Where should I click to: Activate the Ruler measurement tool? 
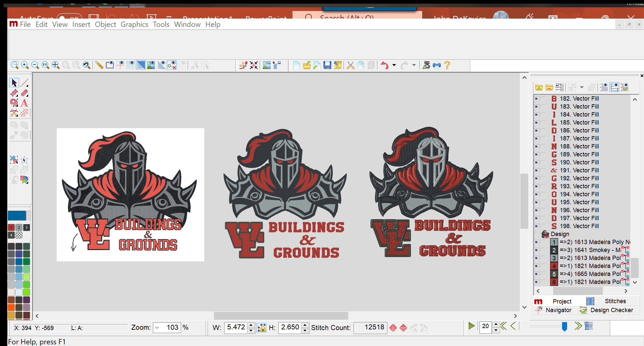point(99,65)
